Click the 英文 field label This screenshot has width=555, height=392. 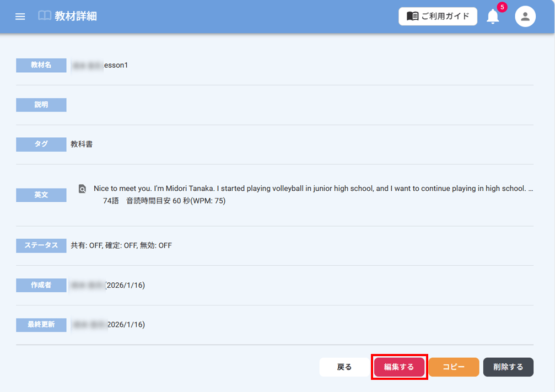pos(41,195)
